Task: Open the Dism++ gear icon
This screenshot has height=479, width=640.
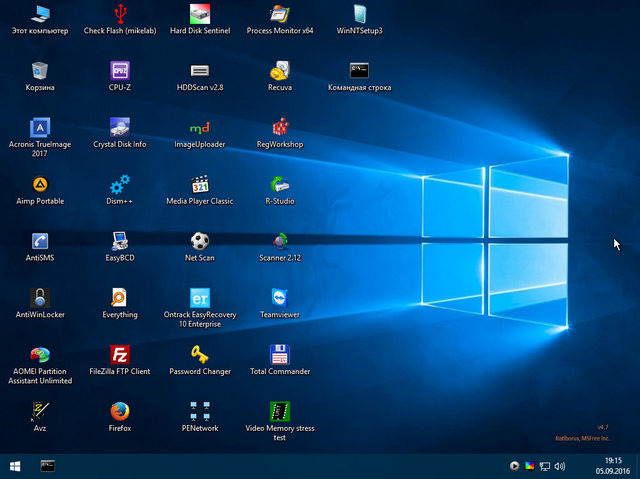Action: pos(120,184)
